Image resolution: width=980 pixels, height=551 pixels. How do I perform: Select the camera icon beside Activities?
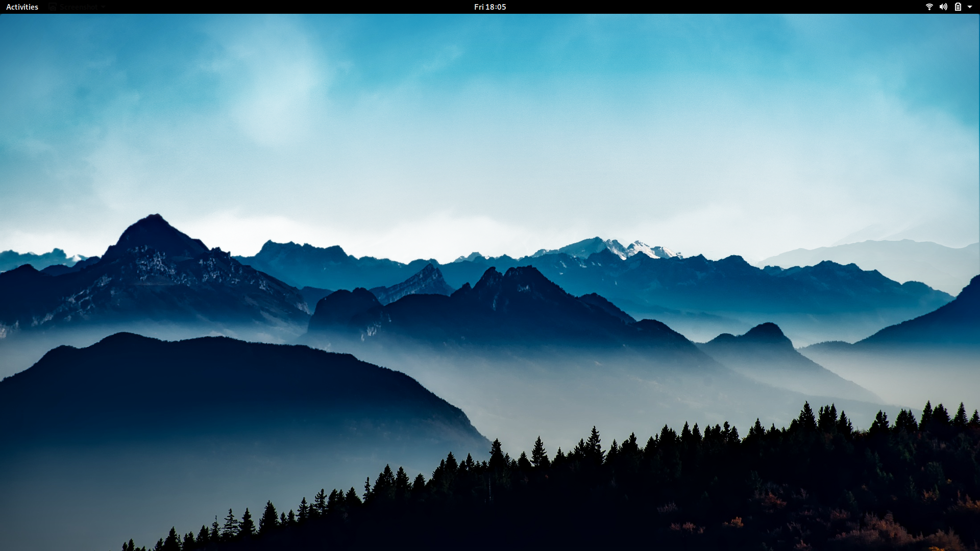pyautogui.click(x=53, y=7)
